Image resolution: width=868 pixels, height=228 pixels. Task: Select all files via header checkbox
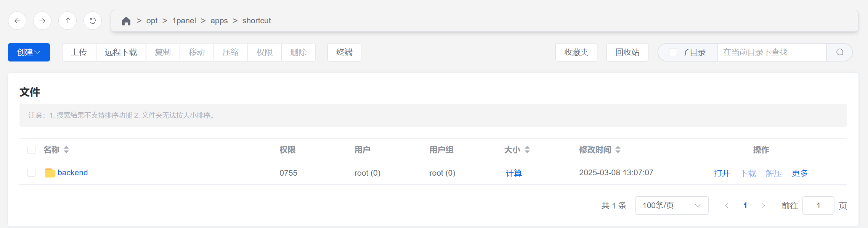pyautogui.click(x=32, y=150)
